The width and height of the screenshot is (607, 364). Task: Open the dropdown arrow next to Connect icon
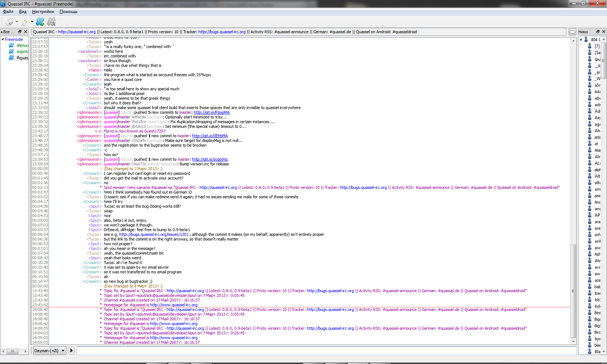coord(17,22)
